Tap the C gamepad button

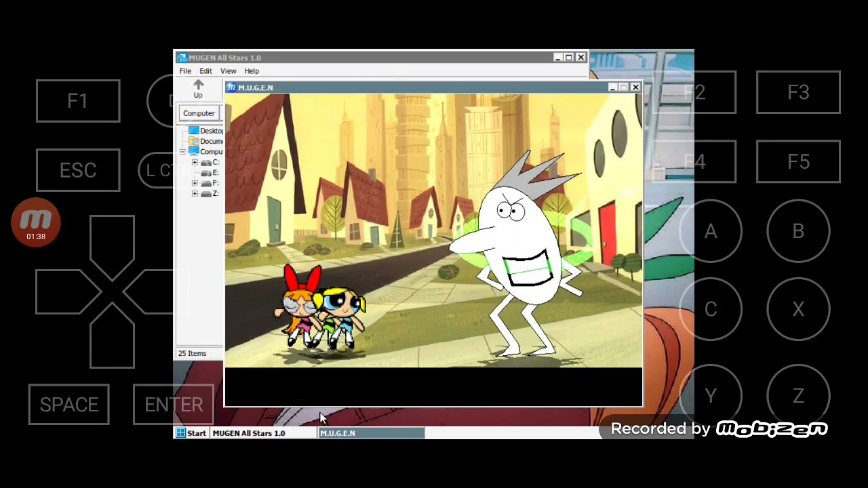click(711, 309)
